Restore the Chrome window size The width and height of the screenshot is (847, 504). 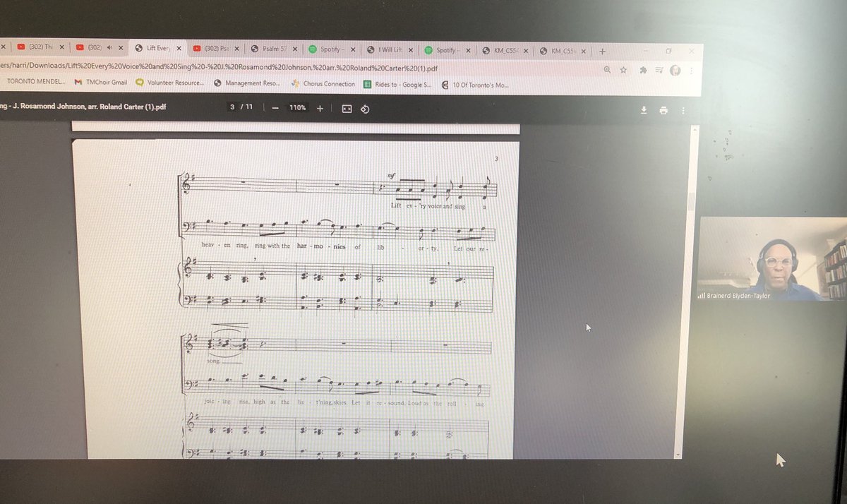669,51
